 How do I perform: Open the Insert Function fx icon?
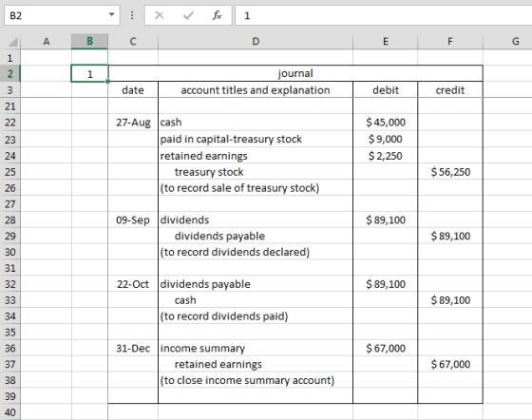pos(217,15)
